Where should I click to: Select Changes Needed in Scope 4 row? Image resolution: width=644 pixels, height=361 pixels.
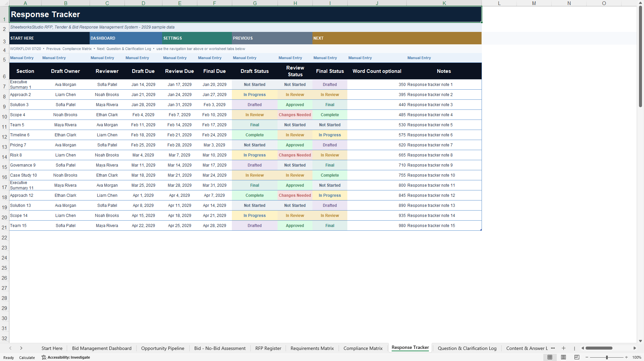(295, 115)
